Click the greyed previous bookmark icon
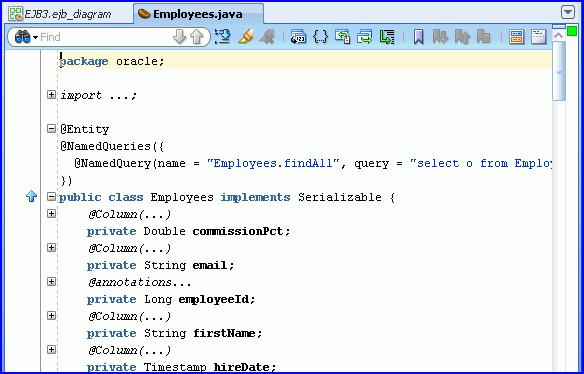The height and width of the screenshot is (374, 584). pyautogui.click(x=462, y=37)
